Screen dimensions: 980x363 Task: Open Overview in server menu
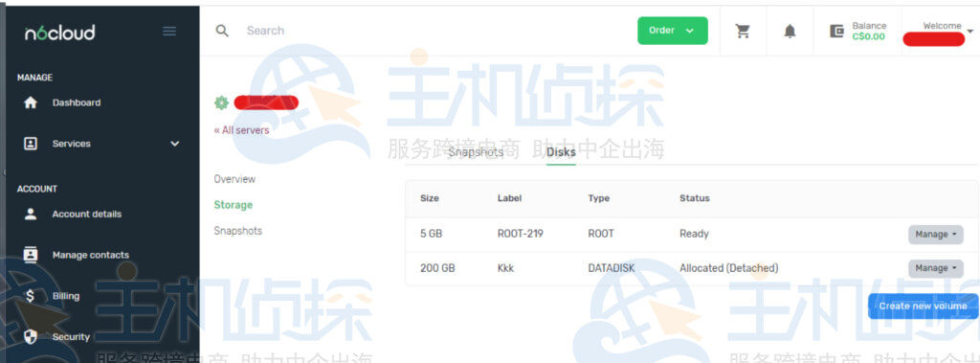point(234,179)
